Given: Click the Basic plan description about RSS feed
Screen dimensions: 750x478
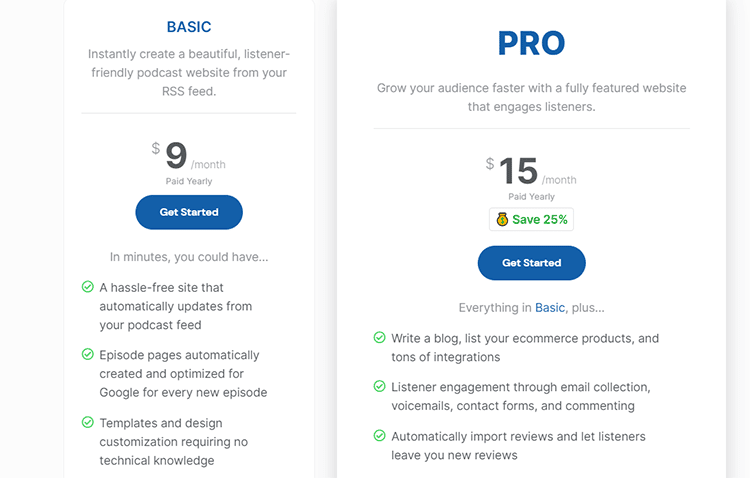Looking at the screenshot, I should (189, 72).
